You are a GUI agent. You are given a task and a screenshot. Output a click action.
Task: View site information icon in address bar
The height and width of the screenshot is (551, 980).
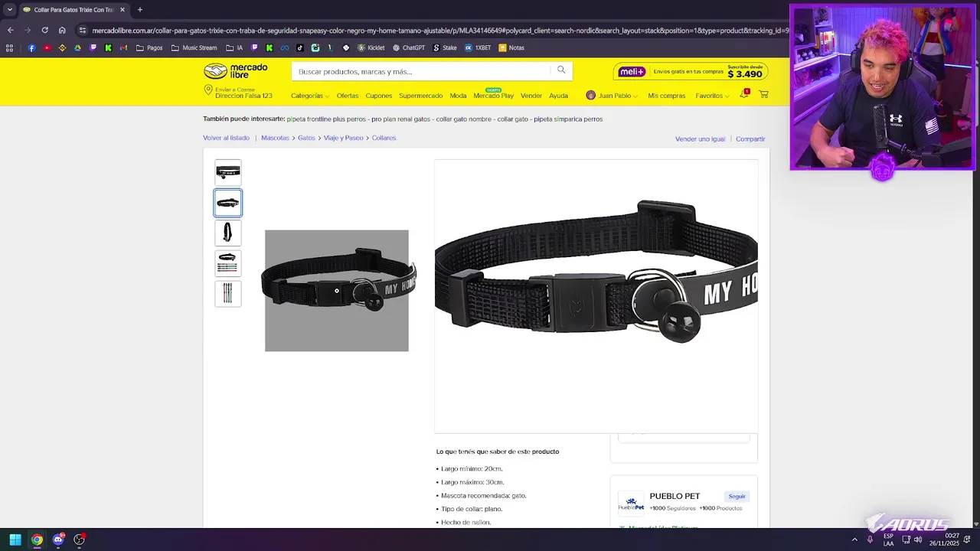(82, 31)
